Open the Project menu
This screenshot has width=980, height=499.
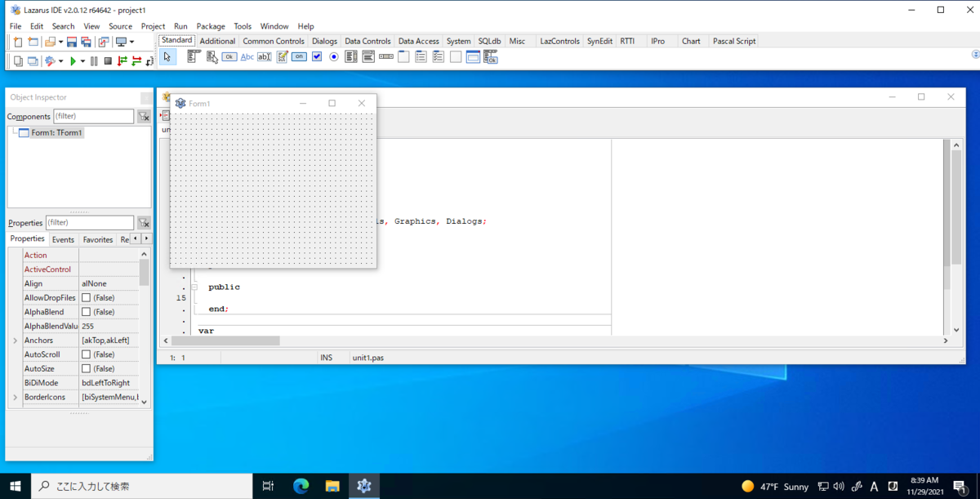153,26
